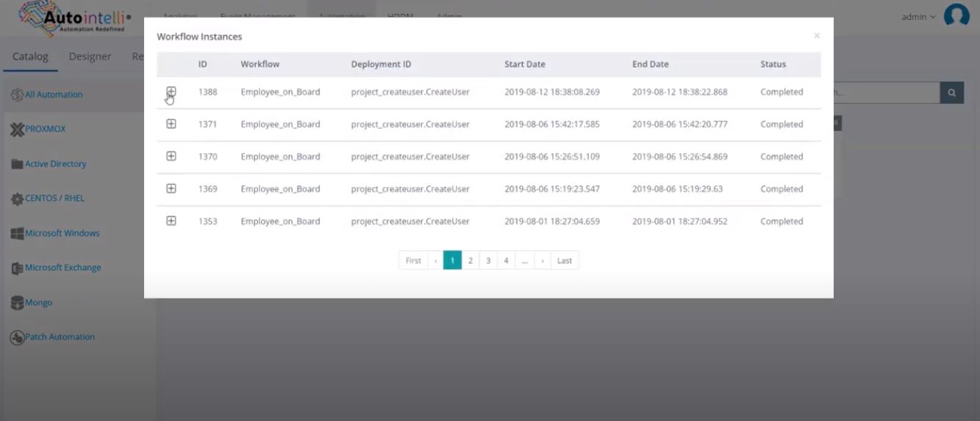This screenshot has width=980, height=421.
Task: Click the Workflow column header
Action: [260, 64]
